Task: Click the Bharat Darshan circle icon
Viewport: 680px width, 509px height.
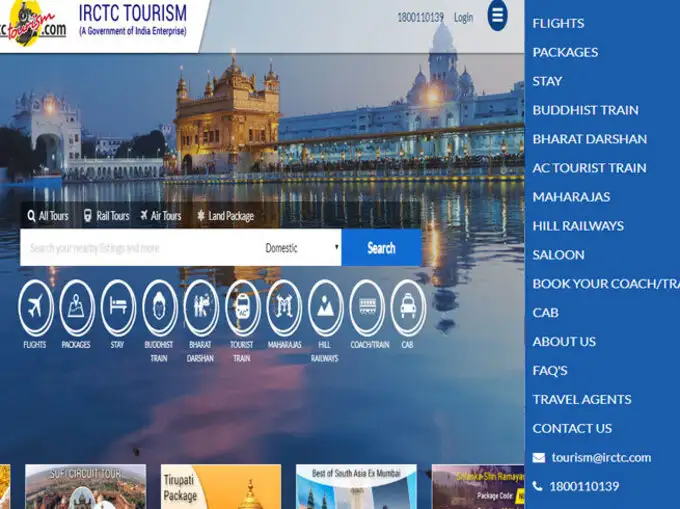Action: point(200,306)
